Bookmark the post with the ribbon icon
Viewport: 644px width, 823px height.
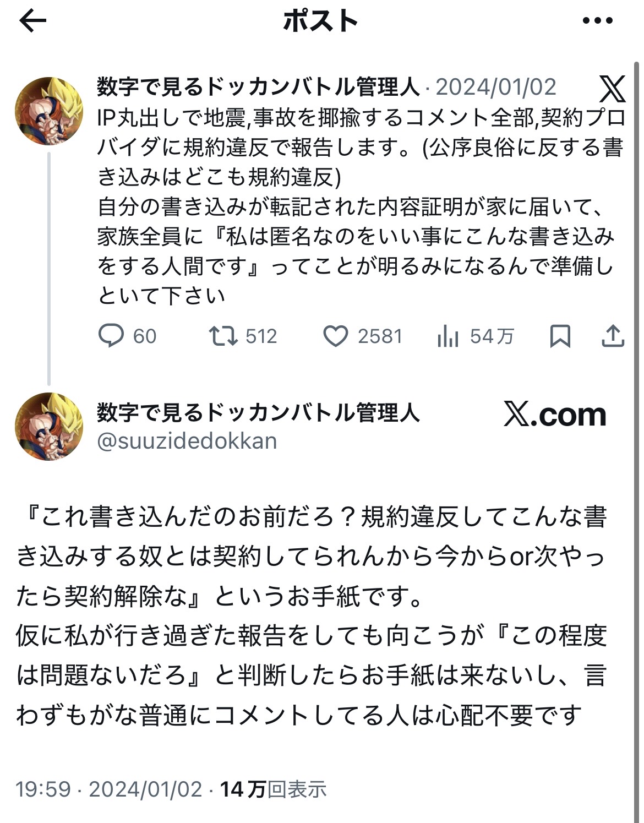[560, 336]
